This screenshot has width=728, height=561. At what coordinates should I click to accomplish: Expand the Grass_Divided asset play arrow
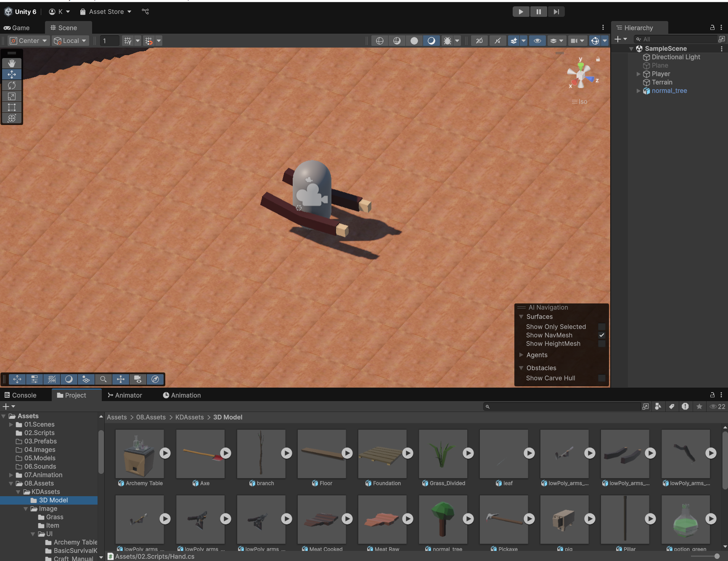468,453
